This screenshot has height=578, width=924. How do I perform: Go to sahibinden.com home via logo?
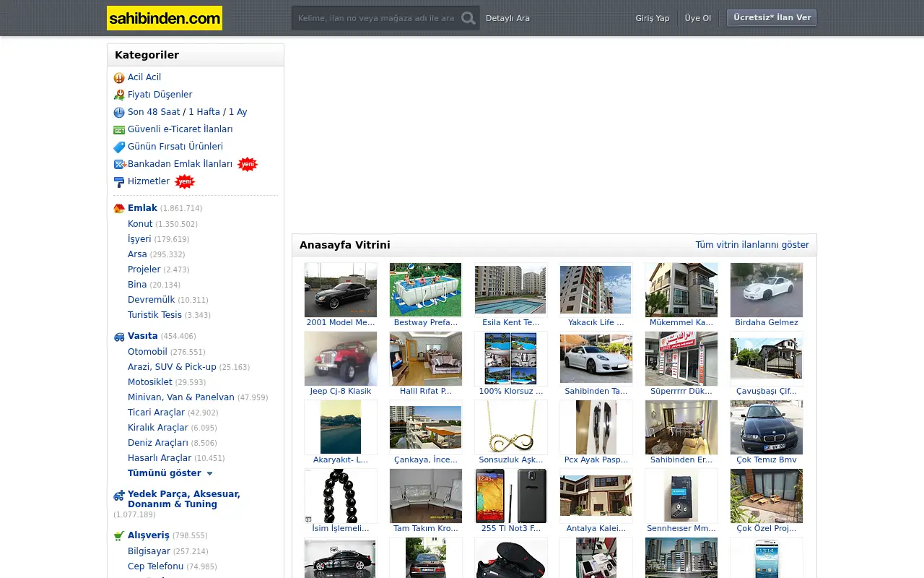tap(165, 18)
